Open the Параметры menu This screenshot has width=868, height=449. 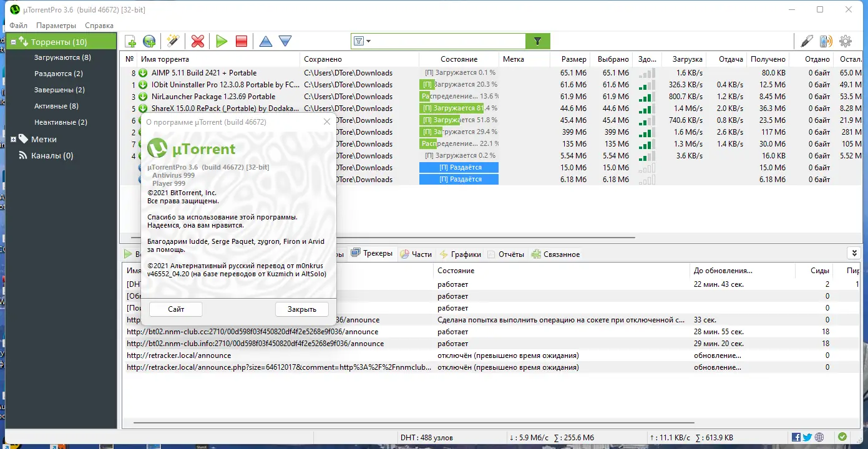[56, 25]
